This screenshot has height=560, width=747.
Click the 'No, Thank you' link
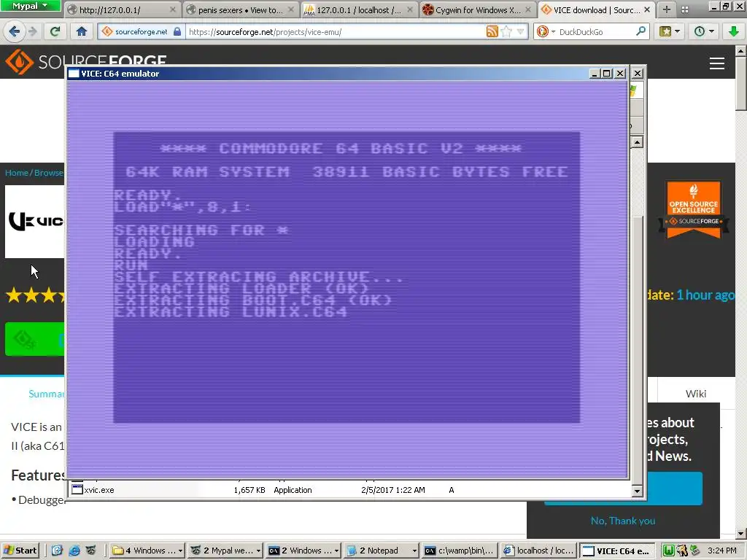(623, 521)
